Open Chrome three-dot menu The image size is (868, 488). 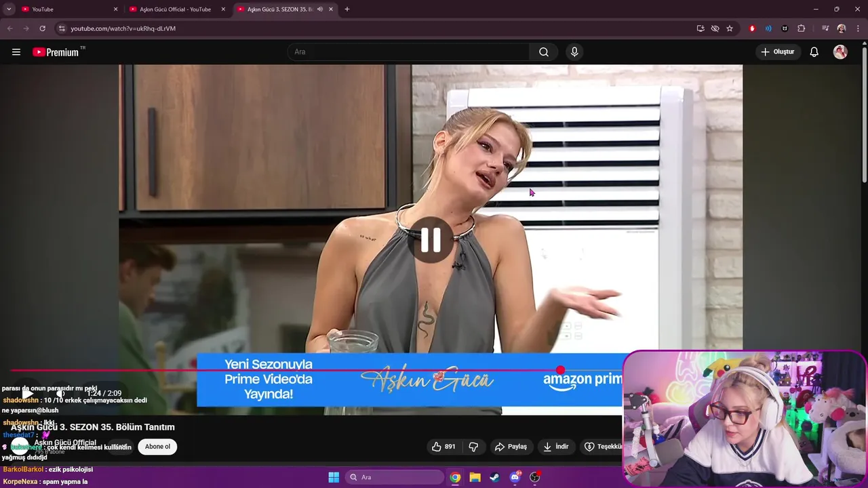(x=858, y=28)
